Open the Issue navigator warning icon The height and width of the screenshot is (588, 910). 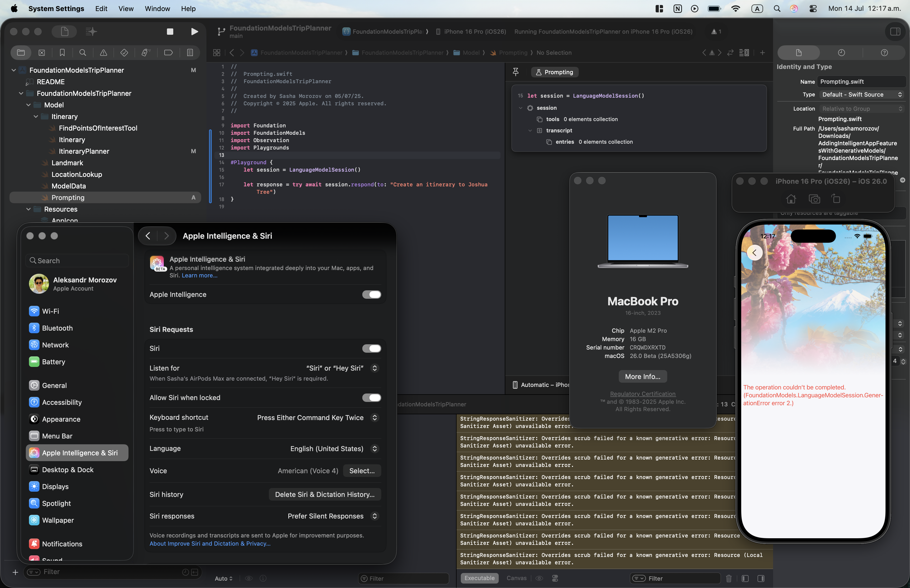pos(103,53)
